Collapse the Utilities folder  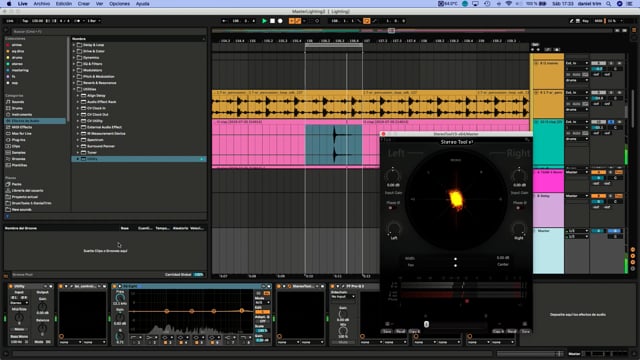coord(74,89)
